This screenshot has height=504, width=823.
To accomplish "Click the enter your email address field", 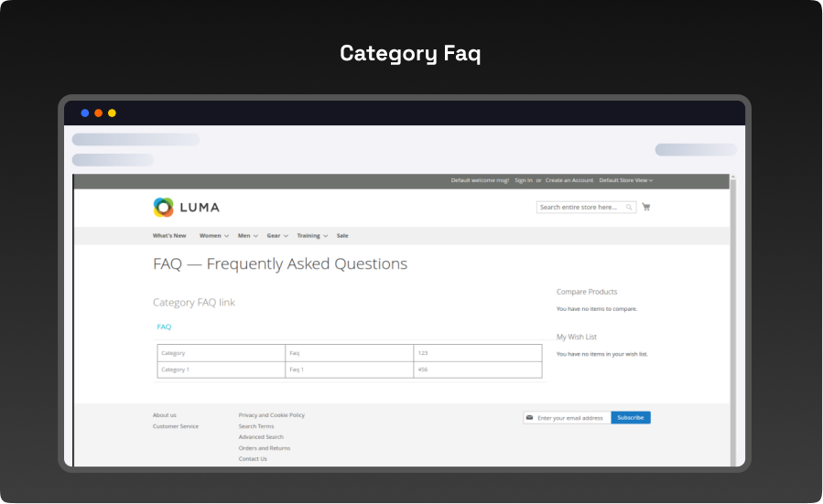I will (x=571, y=418).
